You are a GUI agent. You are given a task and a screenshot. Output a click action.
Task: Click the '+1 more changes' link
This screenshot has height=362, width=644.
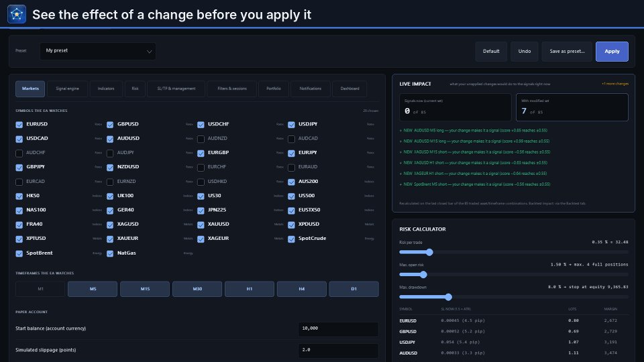[x=615, y=84]
